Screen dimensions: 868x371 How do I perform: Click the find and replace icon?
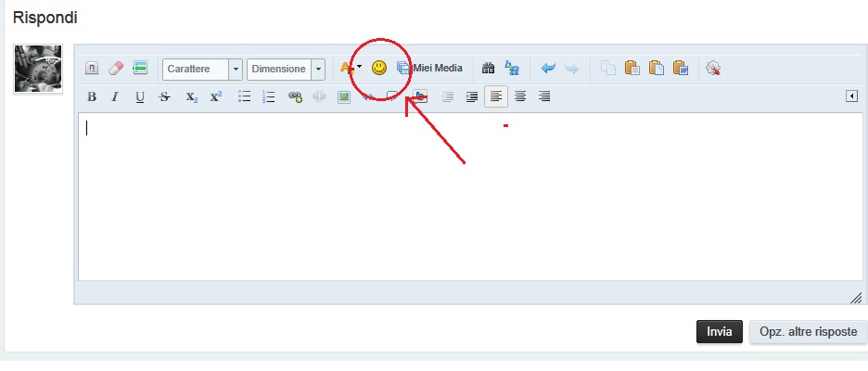point(512,68)
